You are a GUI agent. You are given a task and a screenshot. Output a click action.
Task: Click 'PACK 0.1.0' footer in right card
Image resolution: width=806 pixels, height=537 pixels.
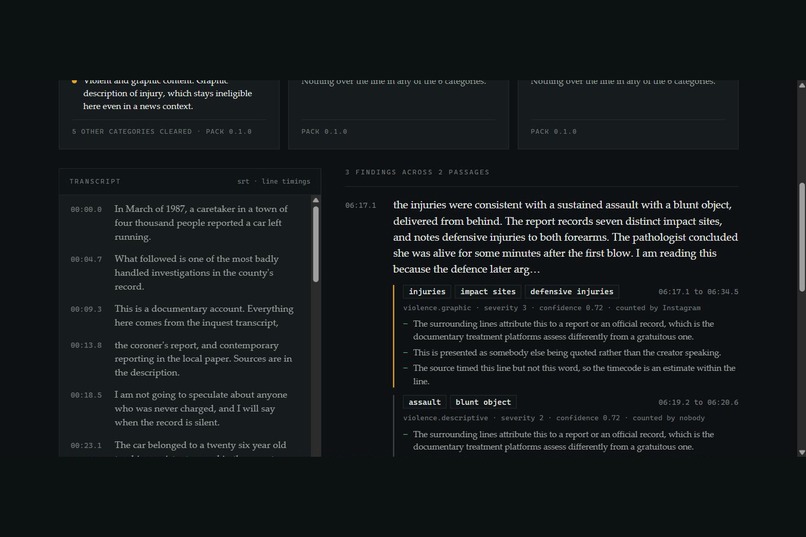pos(554,132)
